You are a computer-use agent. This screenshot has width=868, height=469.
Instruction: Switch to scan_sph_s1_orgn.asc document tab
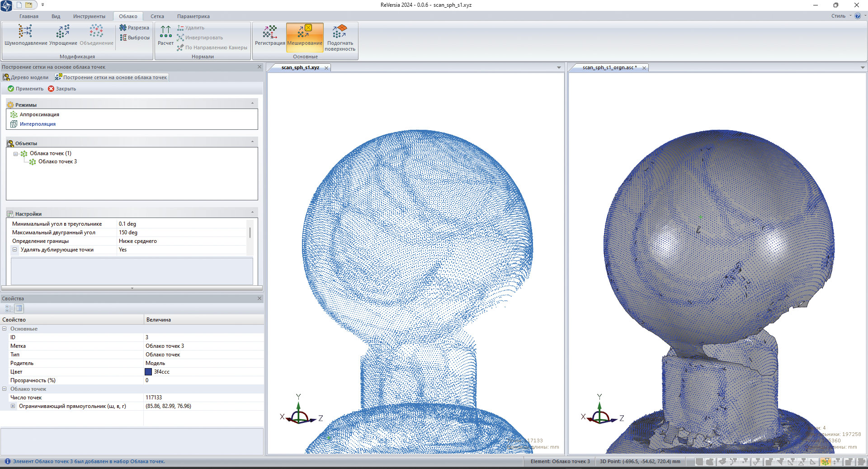[x=609, y=67]
